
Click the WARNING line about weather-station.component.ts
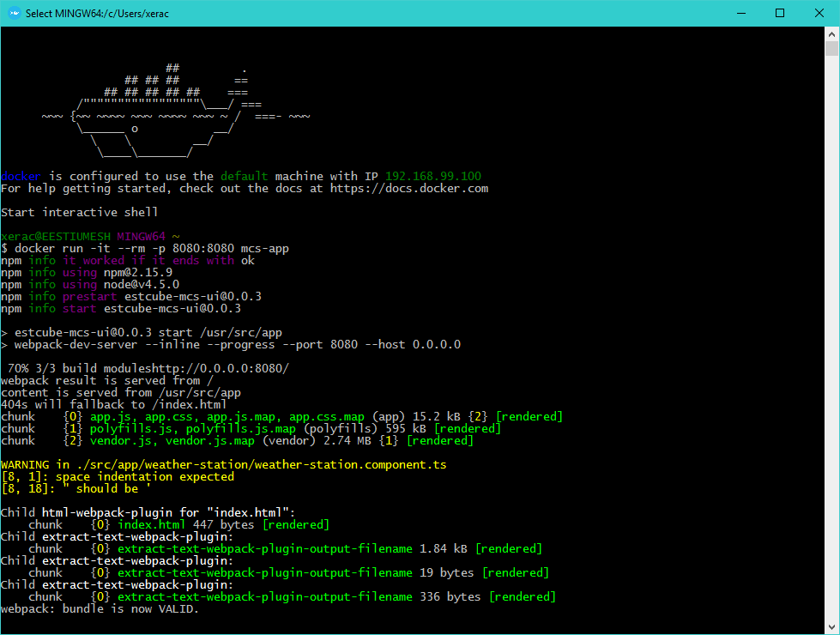pyautogui.click(x=223, y=464)
